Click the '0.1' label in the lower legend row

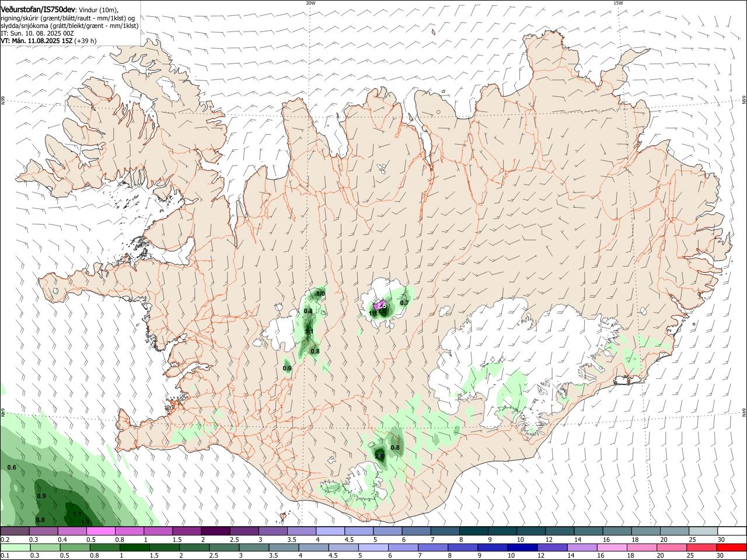click(x=5, y=555)
